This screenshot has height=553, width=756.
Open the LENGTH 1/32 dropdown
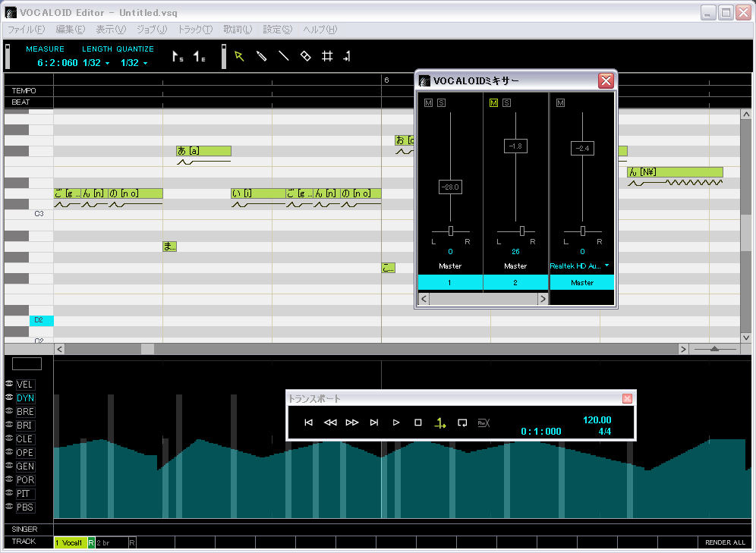click(108, 63)
